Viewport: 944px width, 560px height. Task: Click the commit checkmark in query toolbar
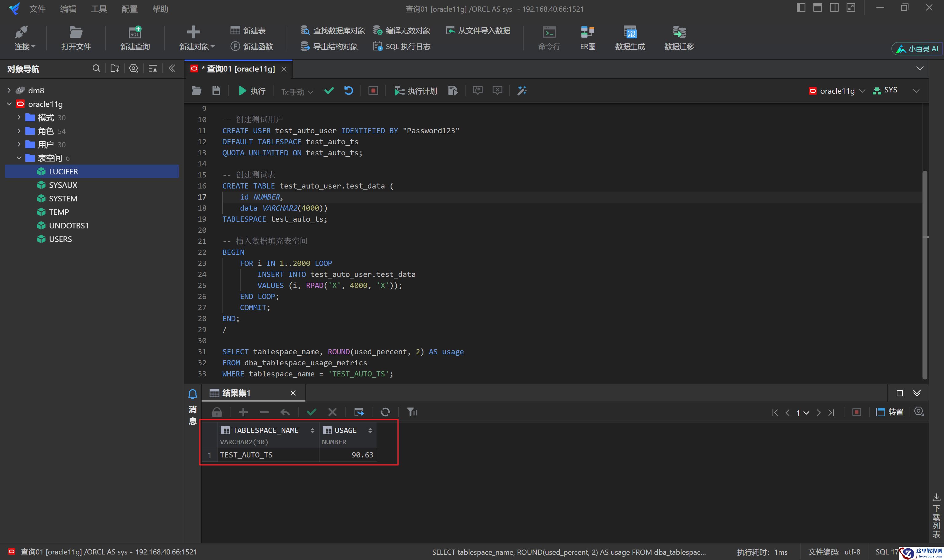click(329, 91)
